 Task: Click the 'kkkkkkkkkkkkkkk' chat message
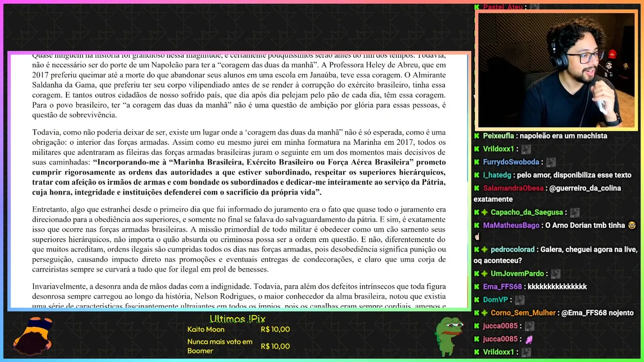pos(557,287)
